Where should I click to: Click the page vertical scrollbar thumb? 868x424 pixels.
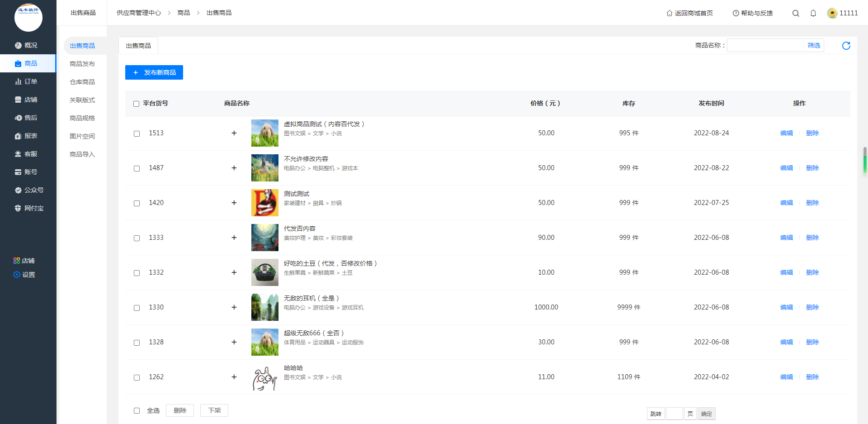click(865, 160)
